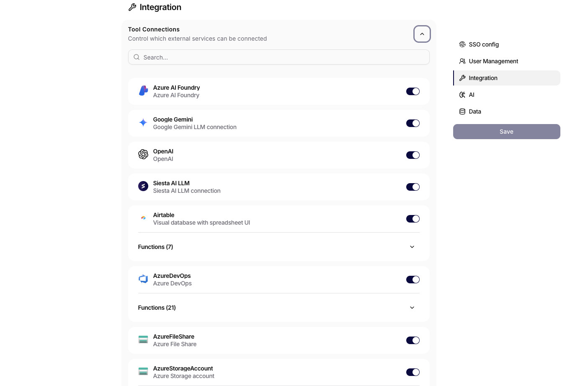Viewport: 588px width, 386px height.
Task: Collapse the Tool Connections section
Action: [x=422, y=34]
